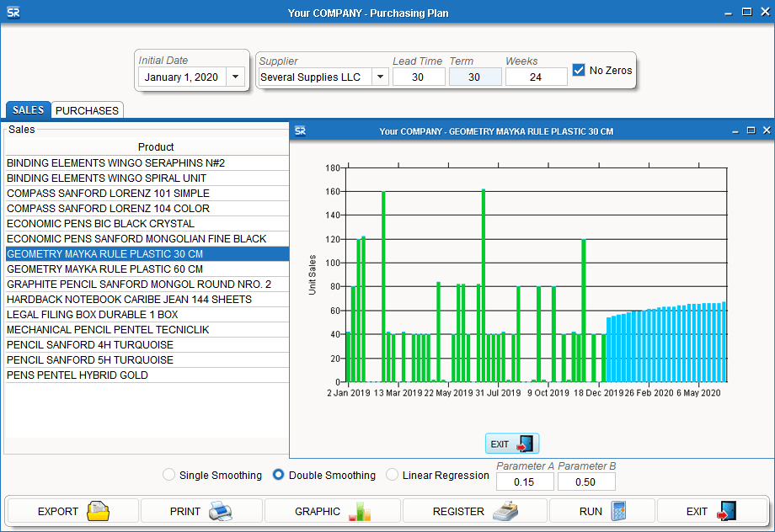Click the Term input field
Viewport: 775px width, 532px height.
point(475,77)
